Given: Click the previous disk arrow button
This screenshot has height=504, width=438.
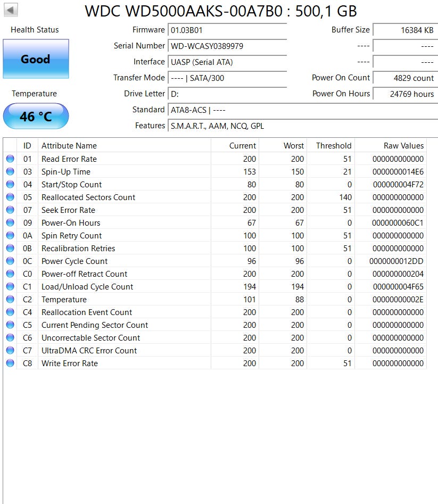Looking at the screenshot, I should [11, 10].
